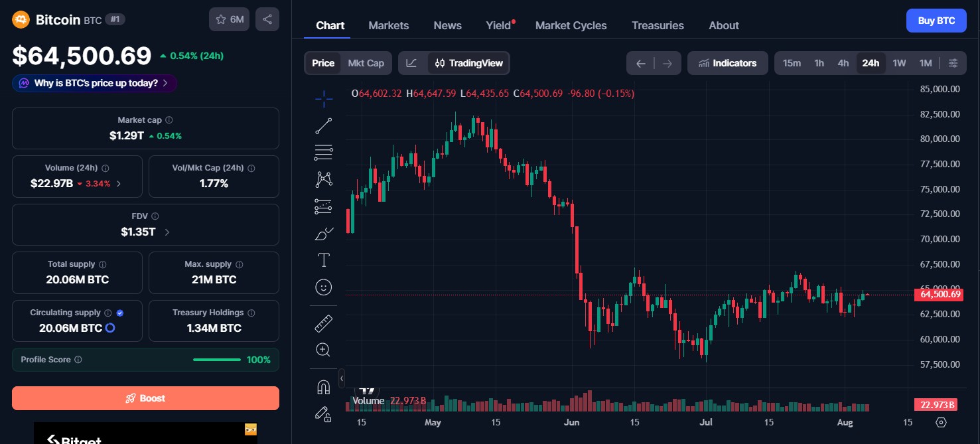
Task: Select the Text annotation tool
Action: tap(324, 259)
